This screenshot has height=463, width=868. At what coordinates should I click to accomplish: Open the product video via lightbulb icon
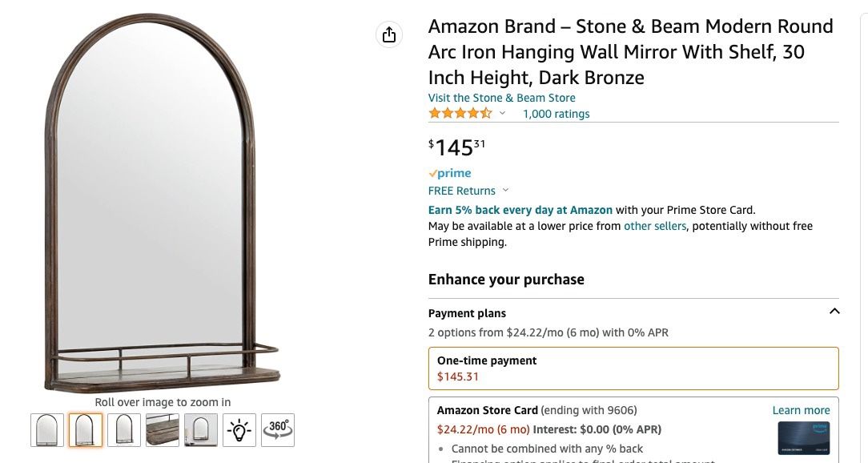coord(239,430)
